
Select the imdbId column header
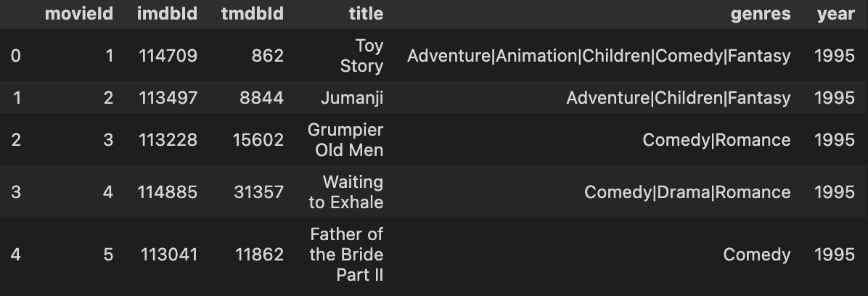coord(167,14)
